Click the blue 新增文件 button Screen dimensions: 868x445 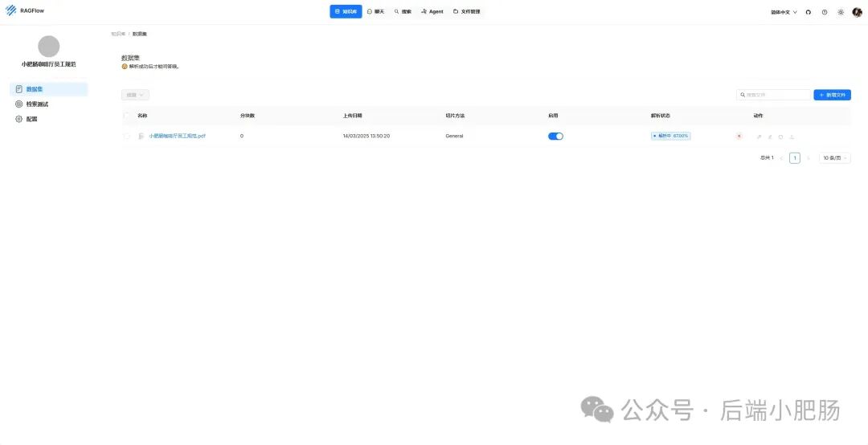click(x=832, y=96)
